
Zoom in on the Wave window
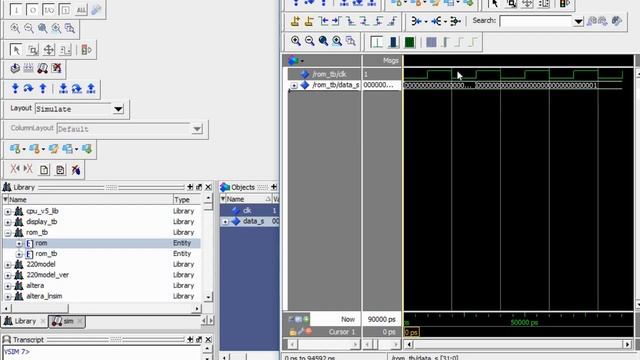(296, 41)
